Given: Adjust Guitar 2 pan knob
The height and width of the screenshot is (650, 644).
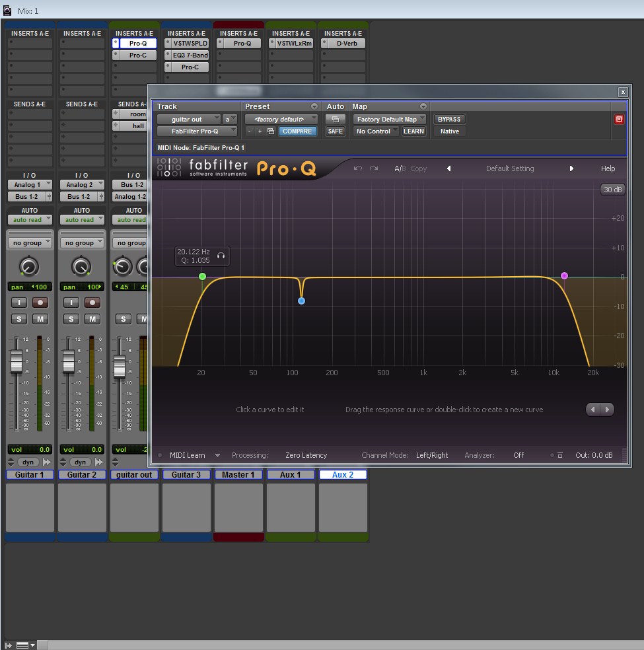Looking at the screenshot, I should click(81, 267).
